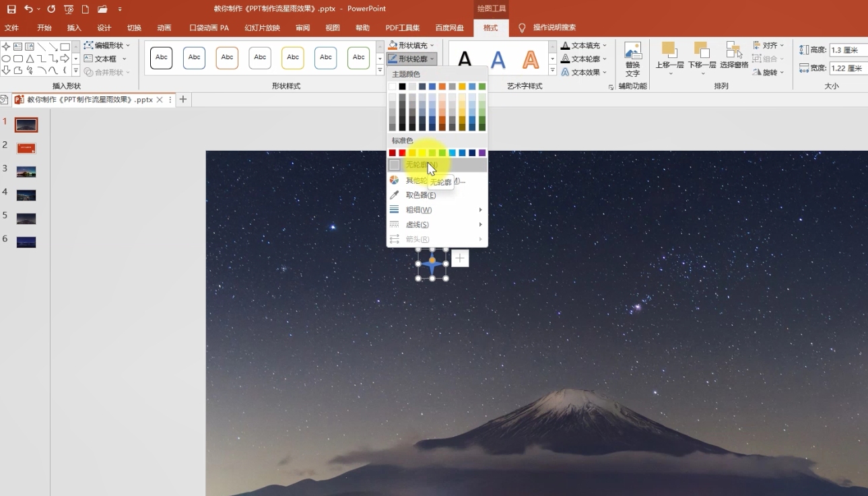
Task: Click the Undo arrow icon
Action: pos(28,9)
